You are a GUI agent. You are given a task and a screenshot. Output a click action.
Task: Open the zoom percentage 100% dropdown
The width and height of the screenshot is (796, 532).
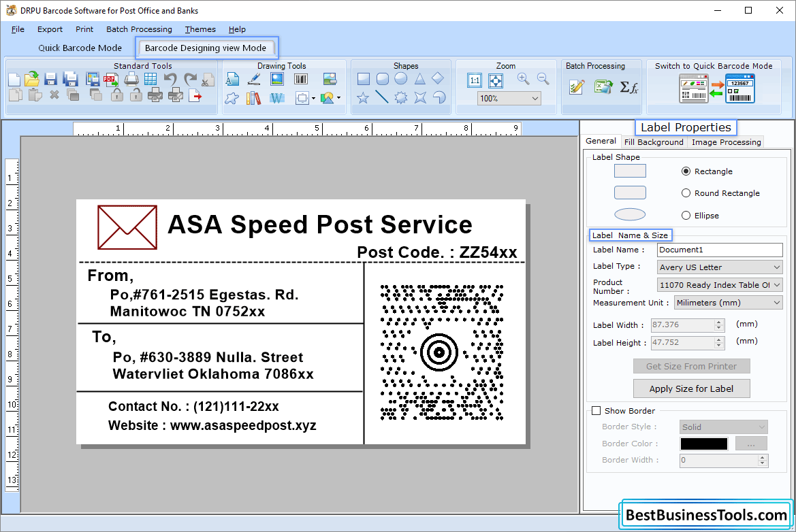tap(535, 99)
